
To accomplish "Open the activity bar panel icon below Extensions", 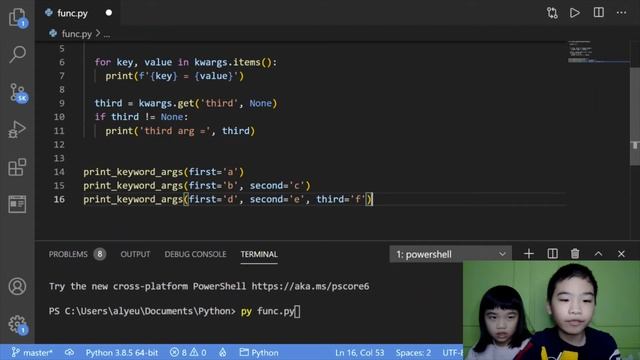I will [17, 204].
